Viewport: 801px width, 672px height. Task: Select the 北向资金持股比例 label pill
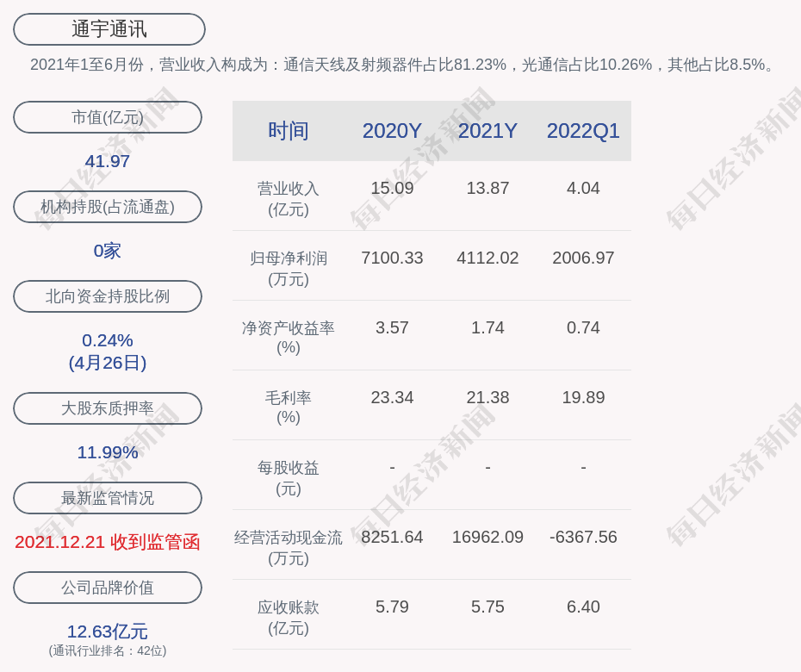108,296
